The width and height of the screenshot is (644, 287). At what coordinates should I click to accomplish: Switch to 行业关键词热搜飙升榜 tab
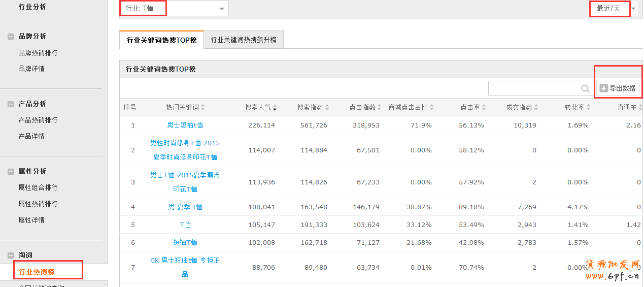pyautogui.click(x=244, y=40)
